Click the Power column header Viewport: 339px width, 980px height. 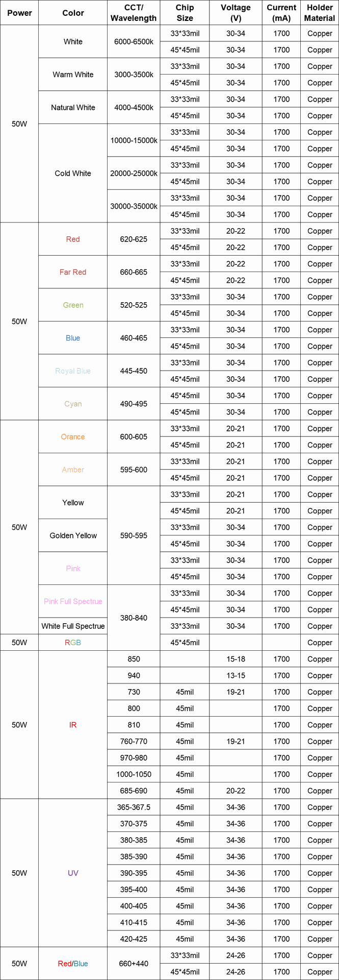19,13
